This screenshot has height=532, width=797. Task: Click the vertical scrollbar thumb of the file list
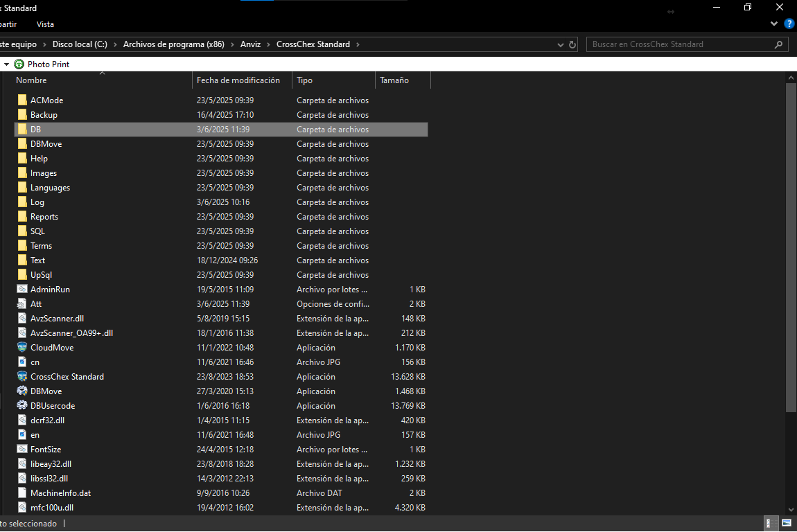[x=791, y=247]
